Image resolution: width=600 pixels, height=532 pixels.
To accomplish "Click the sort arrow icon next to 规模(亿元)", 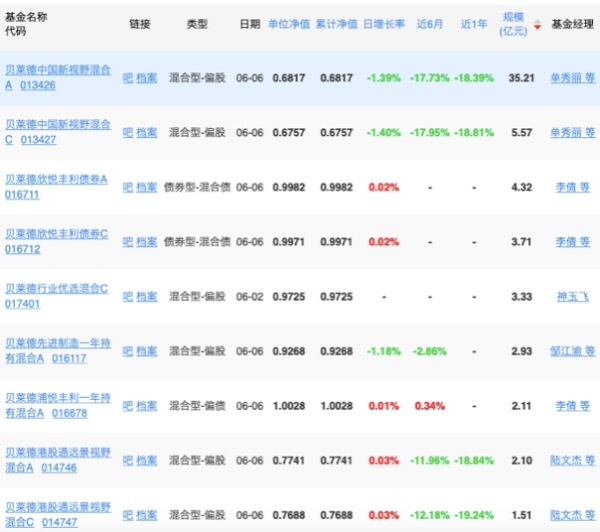I will (x=537, y=24).
